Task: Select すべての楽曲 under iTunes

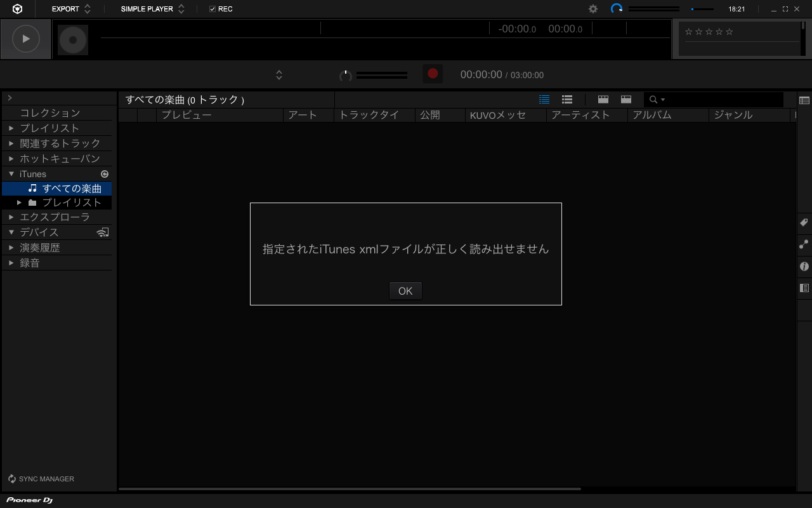Action: click(x=57, y=189)
